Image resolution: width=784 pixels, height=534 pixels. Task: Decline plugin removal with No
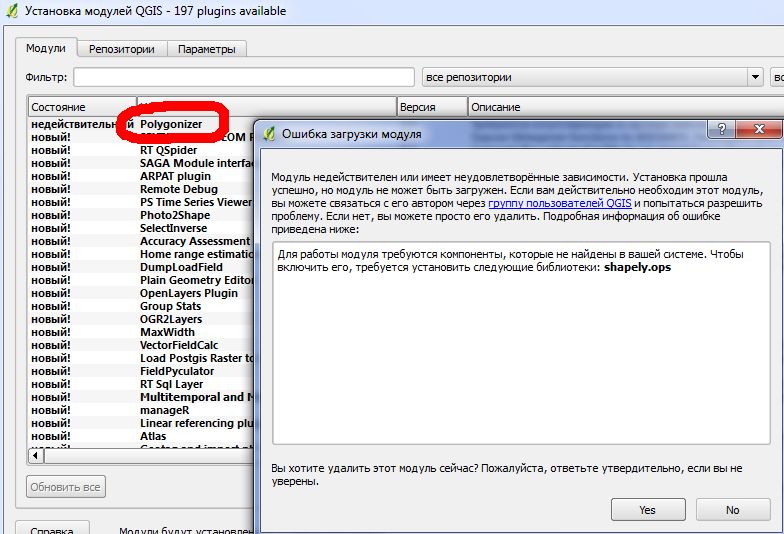coord(732,510)
